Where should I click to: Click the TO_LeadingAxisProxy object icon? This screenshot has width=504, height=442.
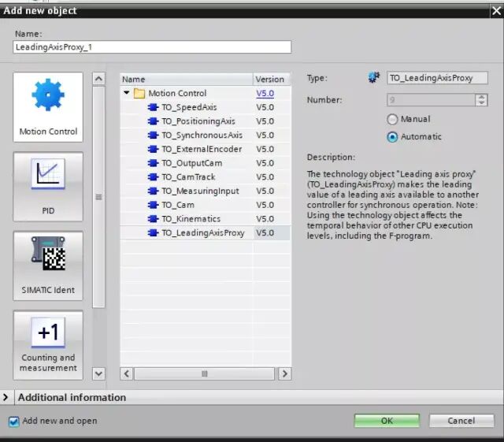(153, 233)
